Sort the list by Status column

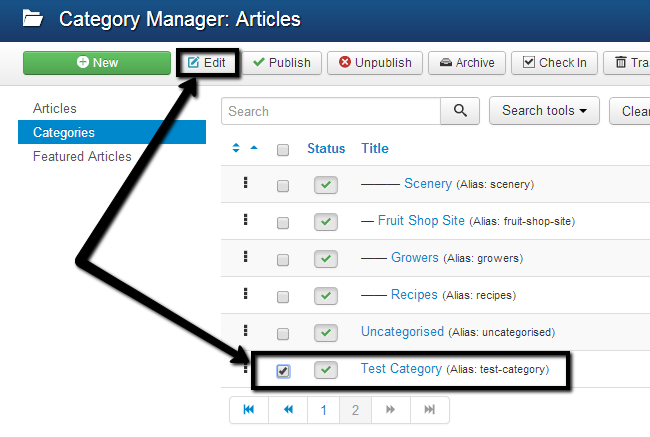click(x=326, y=149)
